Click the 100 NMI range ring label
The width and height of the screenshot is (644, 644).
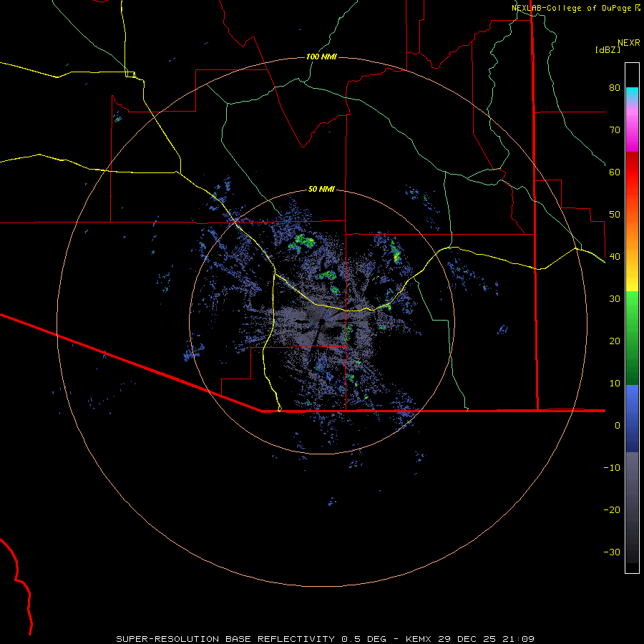pos(321,57)
